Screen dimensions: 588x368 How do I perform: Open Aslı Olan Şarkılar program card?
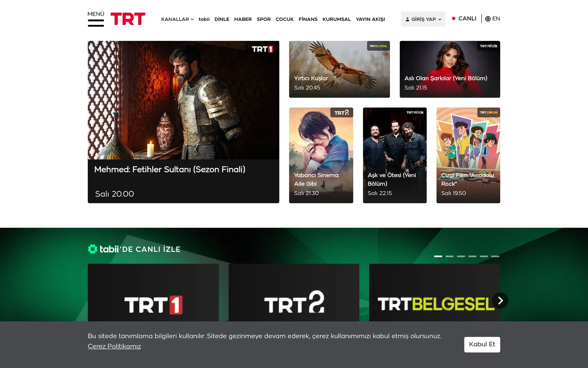[450, 69]
